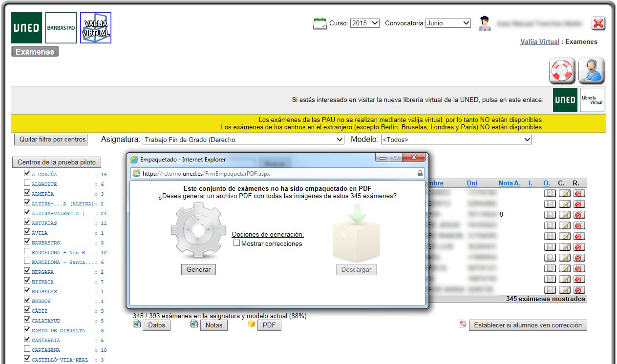Click the package download image in the popup
The width and height of the screenshot is (617, 364).
356,233
